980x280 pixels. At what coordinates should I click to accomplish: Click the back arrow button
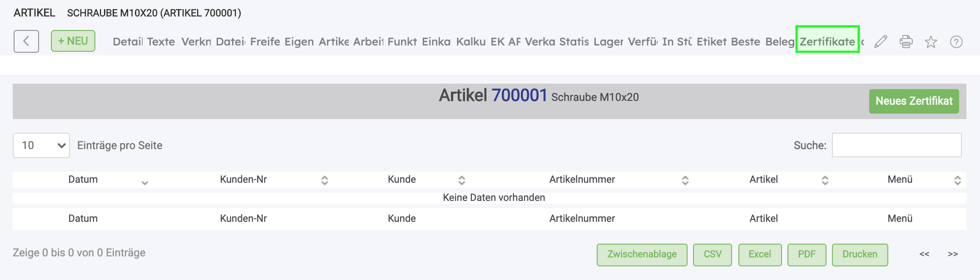coord(26,41)
